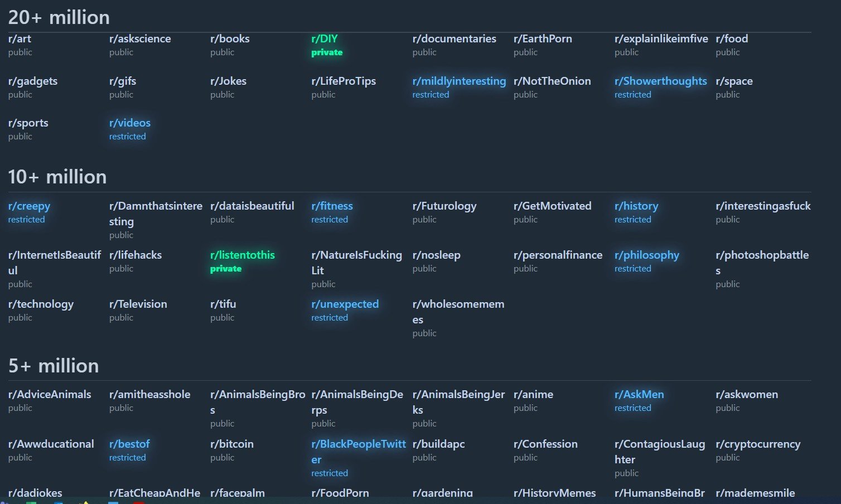The image size is (841, 504).
Task: Go to r/documentaries
Action: pyautogui.click(x=454, y=39)
